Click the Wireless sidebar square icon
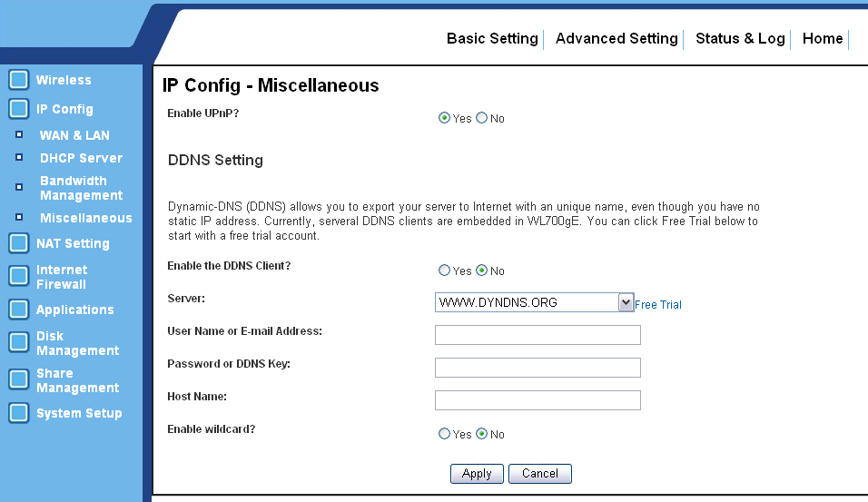 (19, 80)
